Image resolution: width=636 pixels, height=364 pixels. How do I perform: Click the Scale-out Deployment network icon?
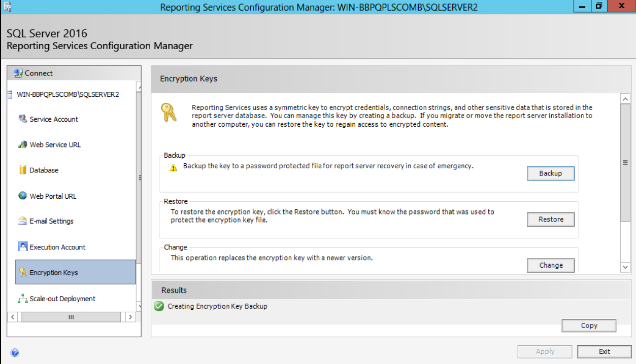(22, 299)
